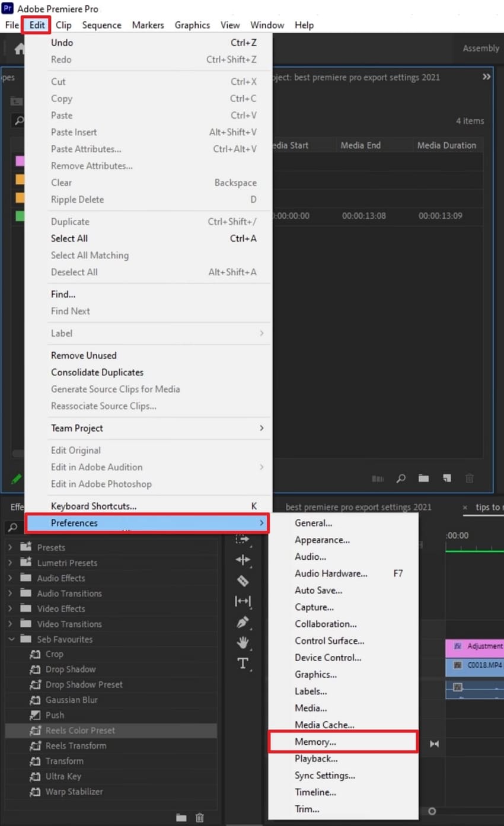This screenshot has height=826, width=504.
Task: Click the pink label swatch in Project panel
Action: [20, 161]
